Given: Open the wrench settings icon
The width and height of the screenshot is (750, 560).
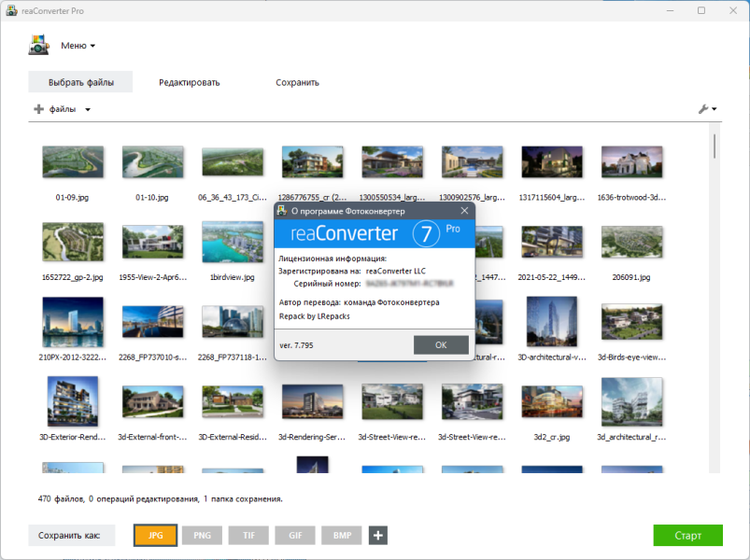Looking at the screenshot, I should pyautogui.click(x=702, y=109).
